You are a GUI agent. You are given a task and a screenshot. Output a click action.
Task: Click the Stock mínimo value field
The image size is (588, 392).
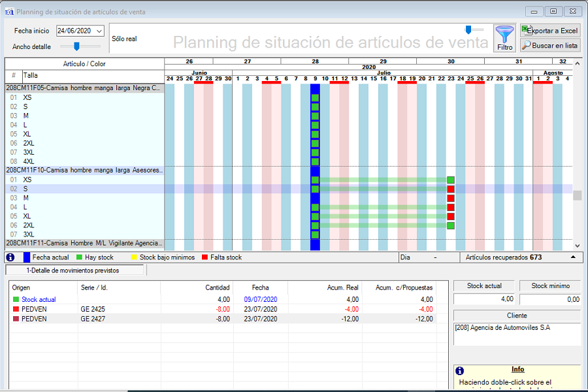pos(549,299)
